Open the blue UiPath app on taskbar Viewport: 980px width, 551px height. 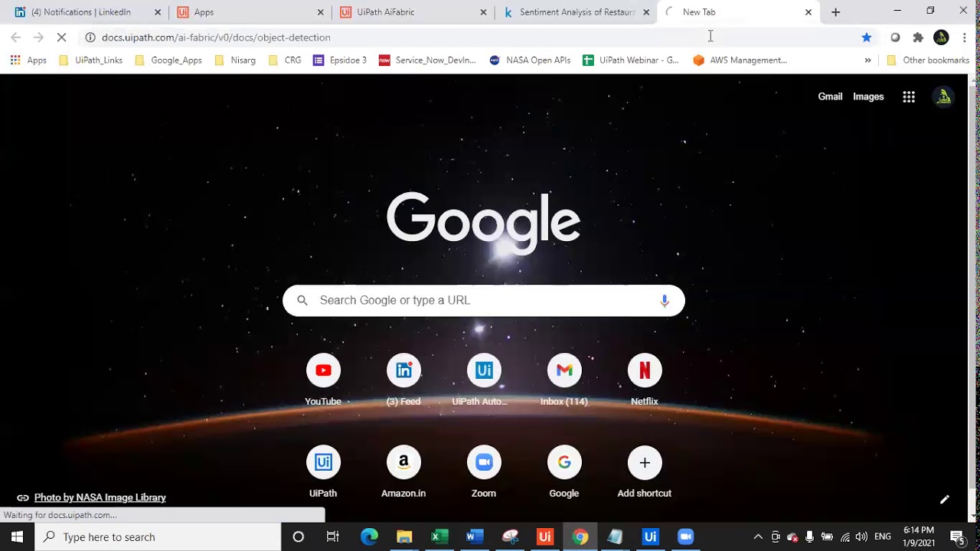click(650, 536)
